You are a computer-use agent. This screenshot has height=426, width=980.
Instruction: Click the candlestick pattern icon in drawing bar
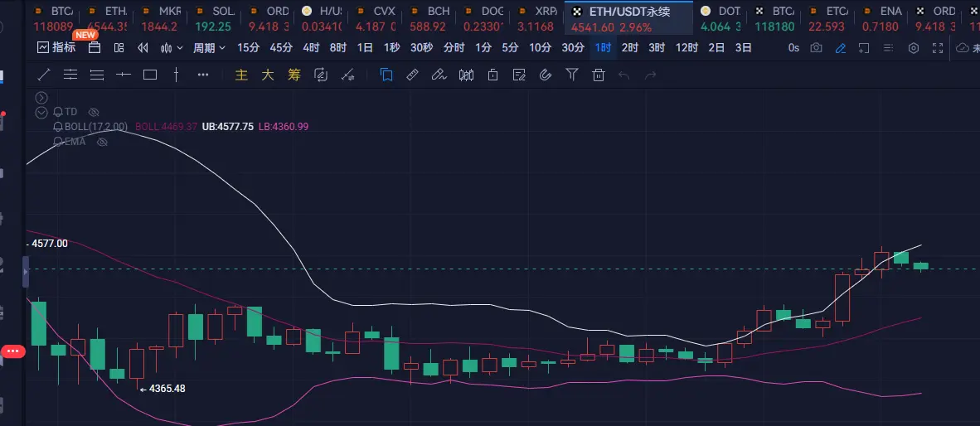tap(466, 75)
